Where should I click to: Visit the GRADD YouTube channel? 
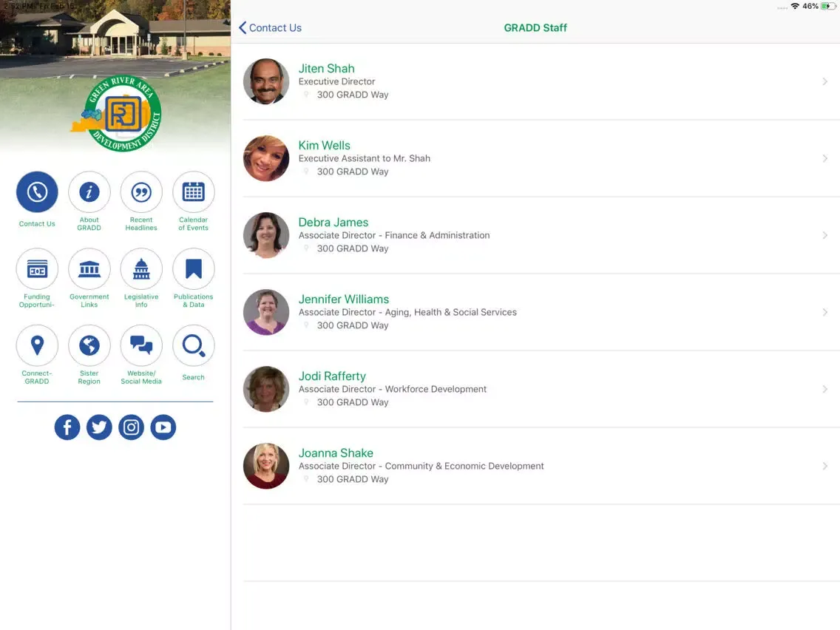[x=163, y=427]
